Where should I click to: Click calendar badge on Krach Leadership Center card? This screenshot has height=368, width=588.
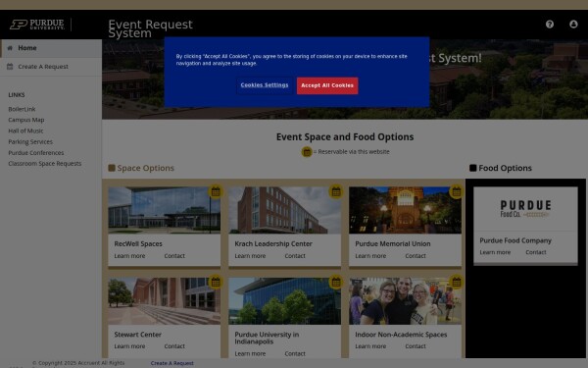point(336,192)
